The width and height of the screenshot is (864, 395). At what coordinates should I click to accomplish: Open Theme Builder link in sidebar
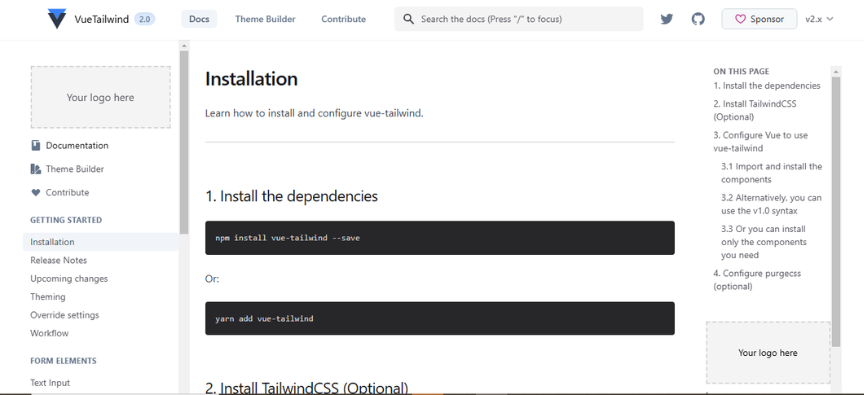click(75, 169)
